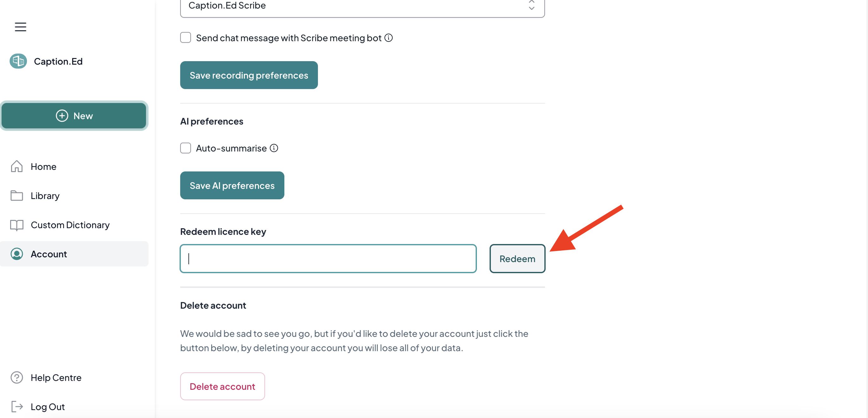Image resolution: width=868 pixels, height=418 pixels.
Task: Open the hamburger menu icon
Action: point(21,27)
